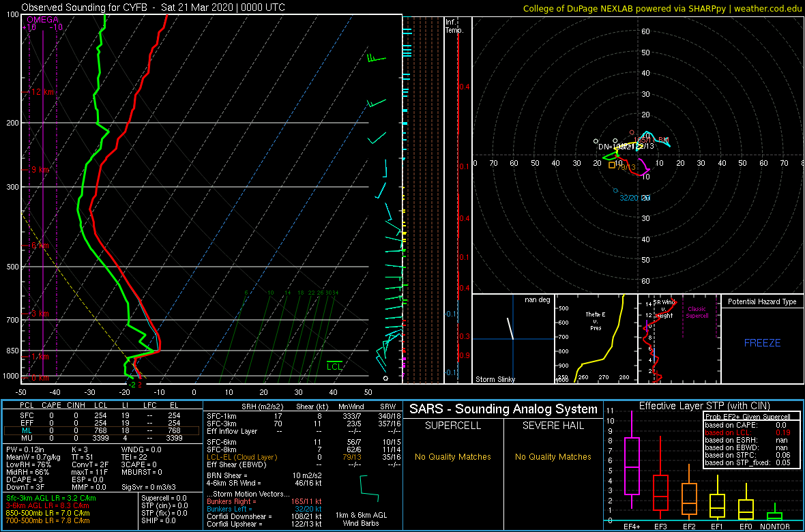Select the magenta EF4+ box plot
The width and height of the screenshot is (805, 532).
[x=631, y=460]
